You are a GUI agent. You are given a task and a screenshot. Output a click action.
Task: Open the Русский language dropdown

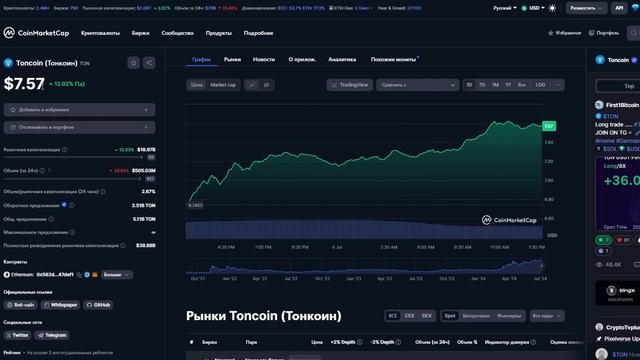[x=504, y=8]
